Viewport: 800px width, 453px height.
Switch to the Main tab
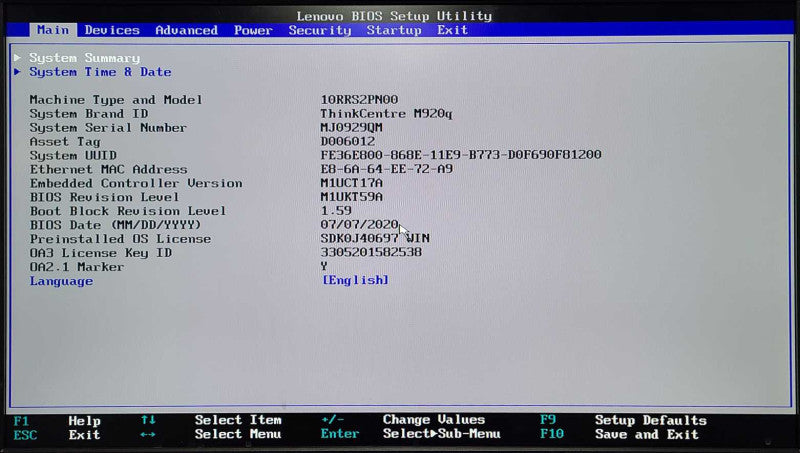tap(53, 30)
